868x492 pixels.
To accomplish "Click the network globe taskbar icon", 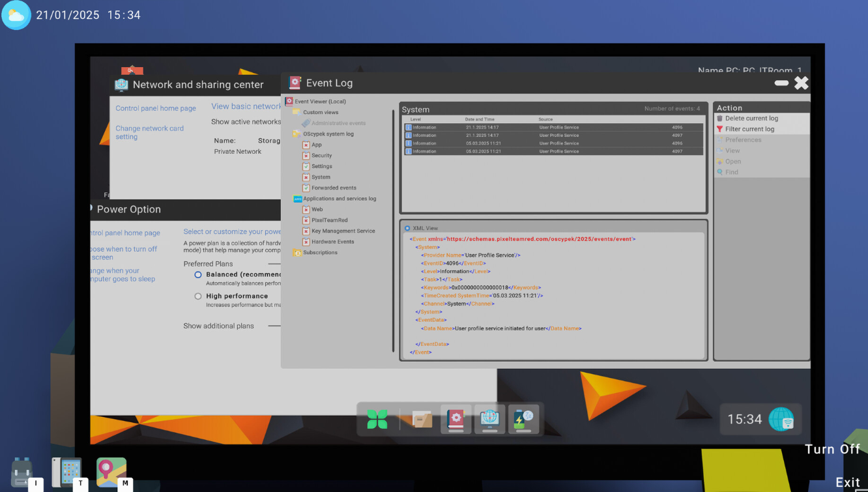I will coord(489,419).
